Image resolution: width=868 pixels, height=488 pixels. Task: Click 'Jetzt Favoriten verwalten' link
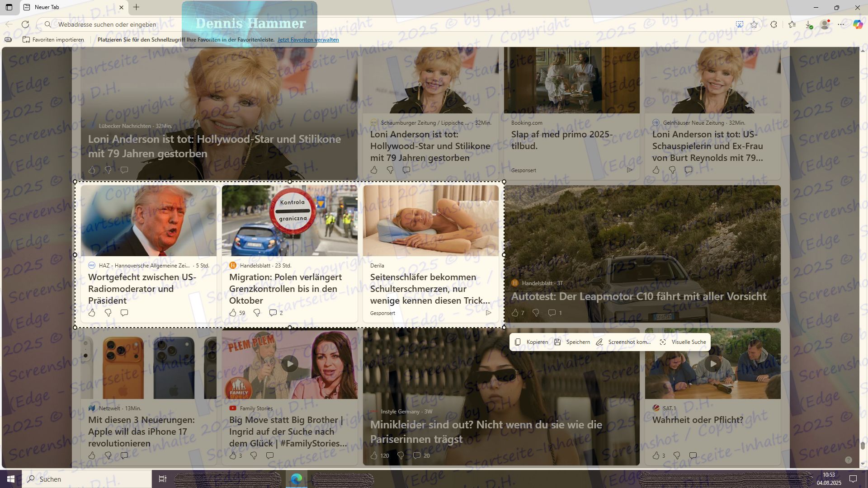point(308,40)
